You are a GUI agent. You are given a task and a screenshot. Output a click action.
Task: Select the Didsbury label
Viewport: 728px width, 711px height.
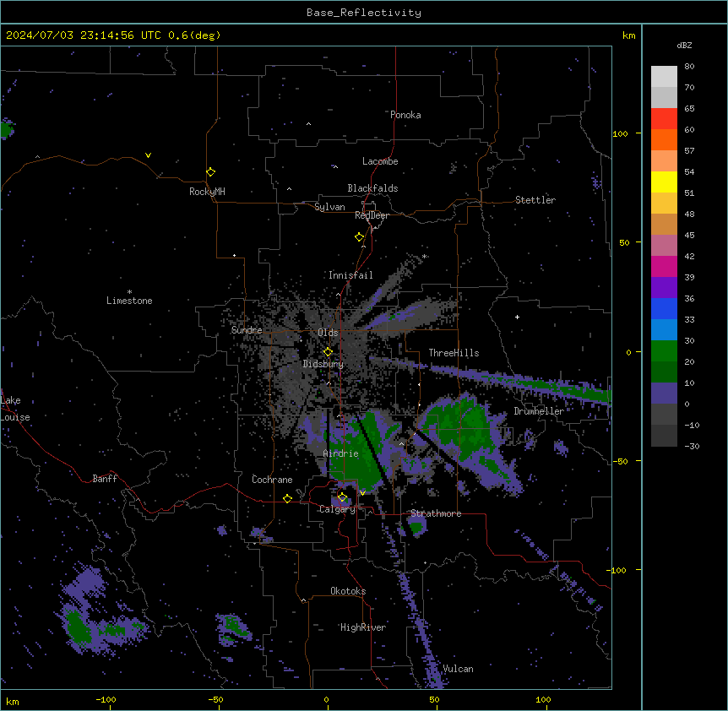(323, 364)
